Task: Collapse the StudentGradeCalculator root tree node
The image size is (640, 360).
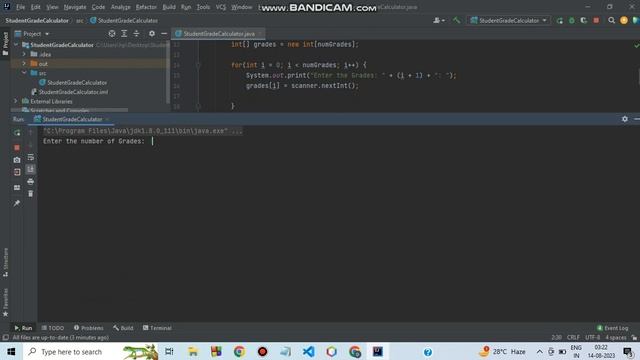Action: [16, 44]
